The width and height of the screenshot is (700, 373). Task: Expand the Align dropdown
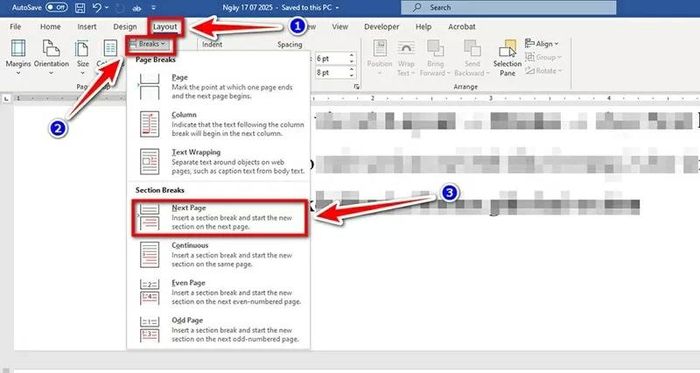point(542,43)
